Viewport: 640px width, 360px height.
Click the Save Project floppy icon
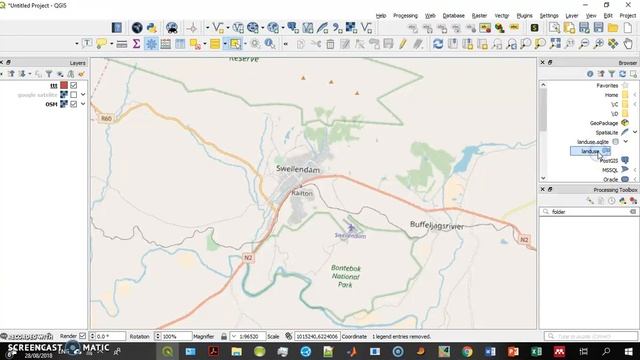(599, 28)
